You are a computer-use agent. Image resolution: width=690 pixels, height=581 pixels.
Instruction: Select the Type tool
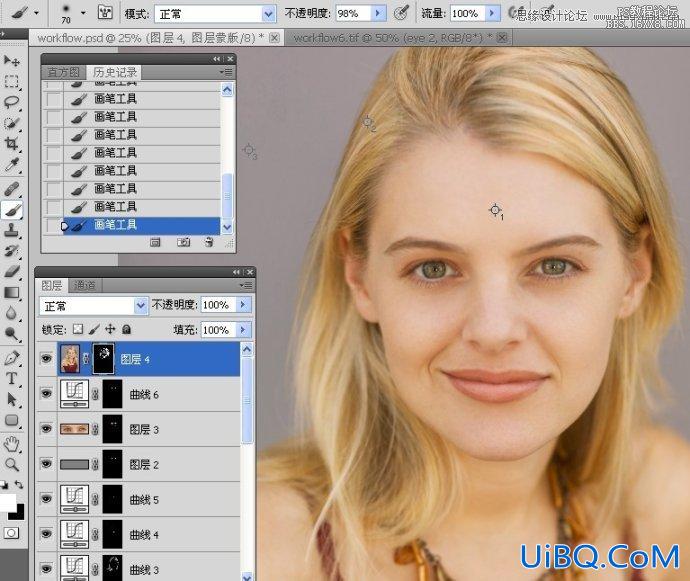[x=11, y=379]
